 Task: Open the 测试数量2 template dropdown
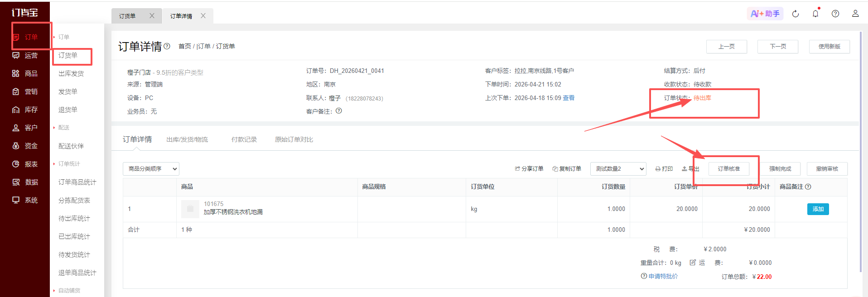pyautogui.click(x=618, y=169)
